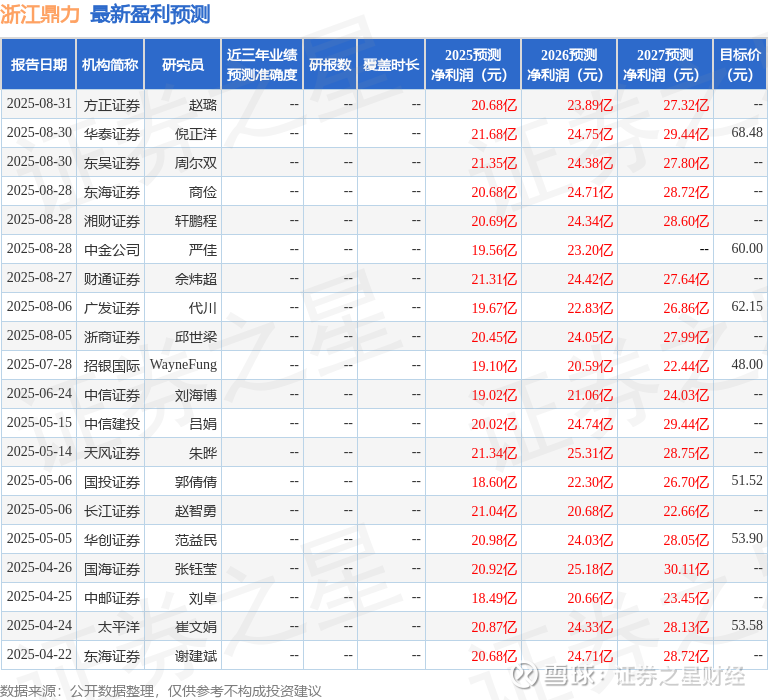768x700 pixels.
Task: Click 东吴证券 institution cell
Action: pyautogui.click(x=112, y=163)
